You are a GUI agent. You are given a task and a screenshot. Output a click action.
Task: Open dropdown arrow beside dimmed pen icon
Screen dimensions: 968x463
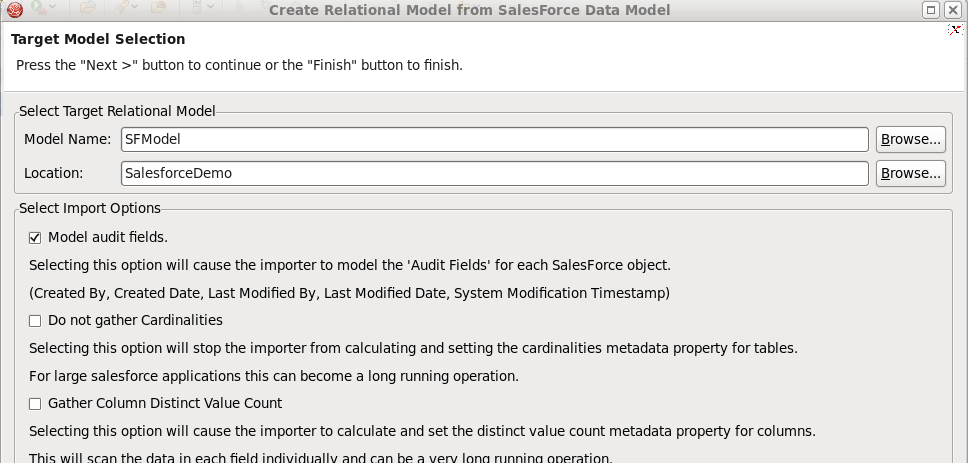coord(134,7)
